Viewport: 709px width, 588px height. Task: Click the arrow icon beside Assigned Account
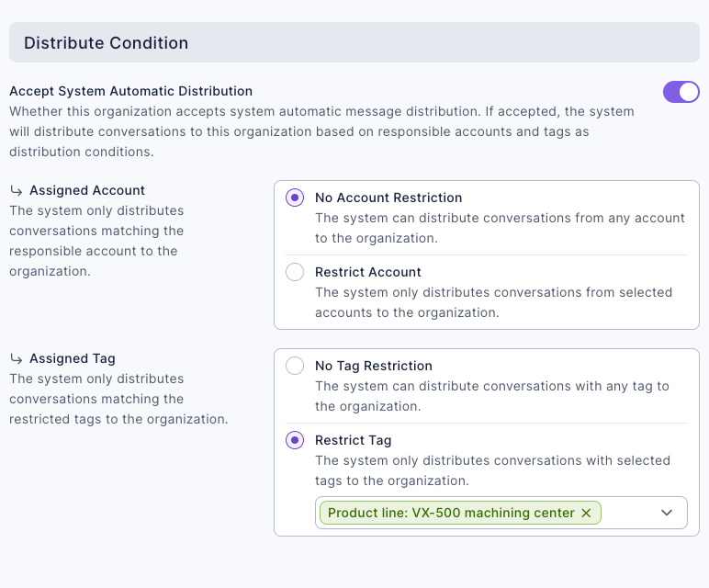pos(17,191)
